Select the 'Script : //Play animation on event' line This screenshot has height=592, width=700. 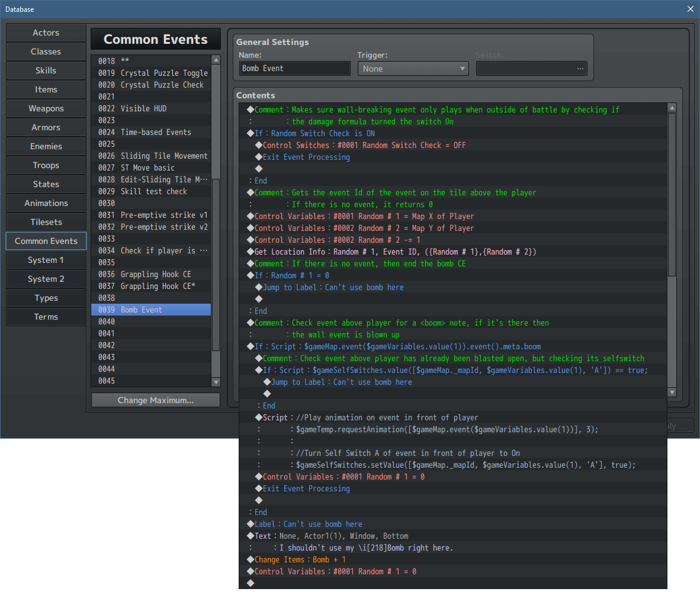pos(453,417)
